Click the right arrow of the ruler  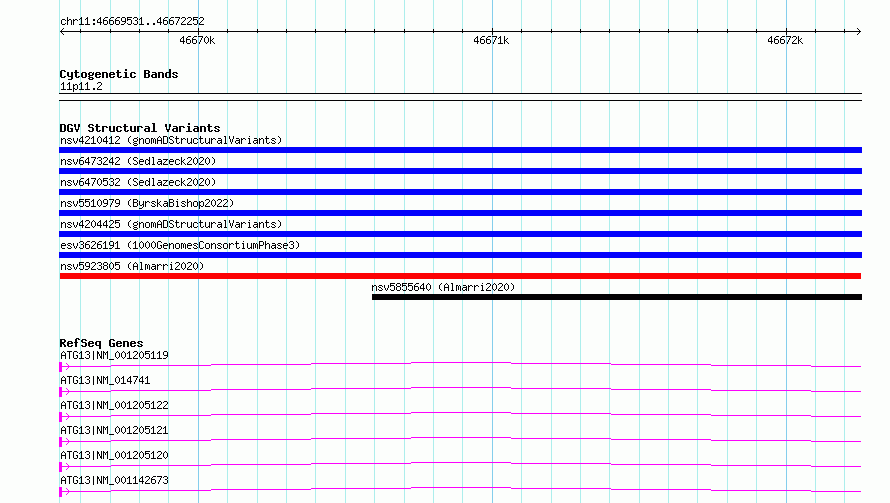[858, 31]
